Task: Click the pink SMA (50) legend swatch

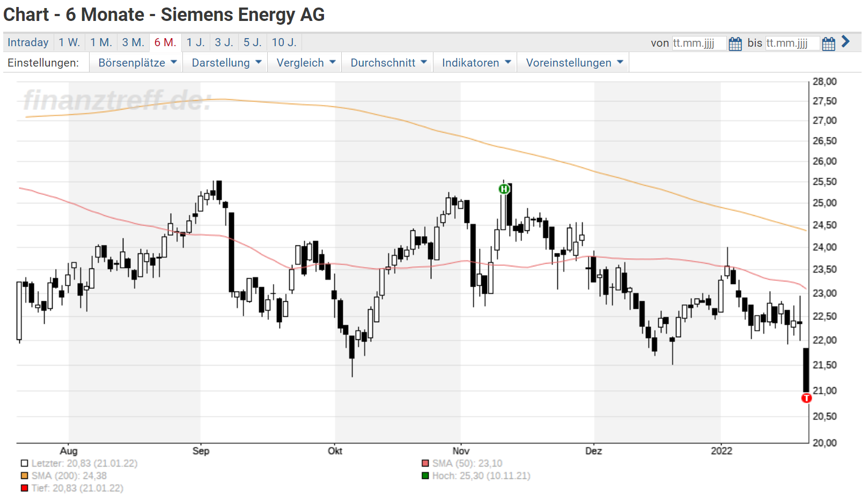Action: 425,463
